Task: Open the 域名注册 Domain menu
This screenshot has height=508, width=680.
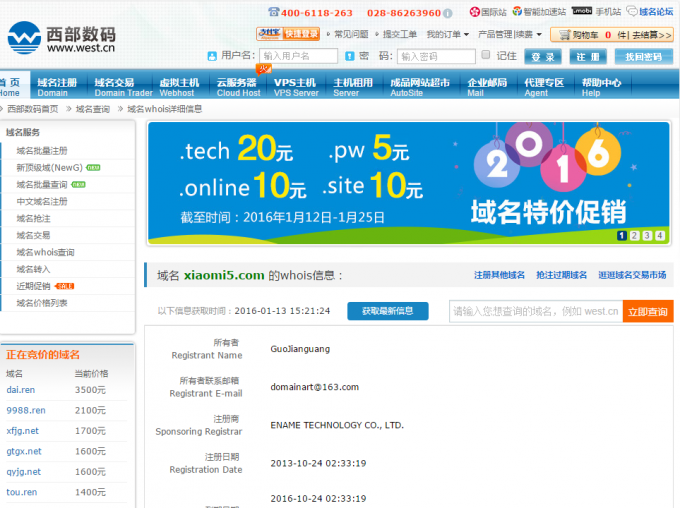Action: click(56, 87)
